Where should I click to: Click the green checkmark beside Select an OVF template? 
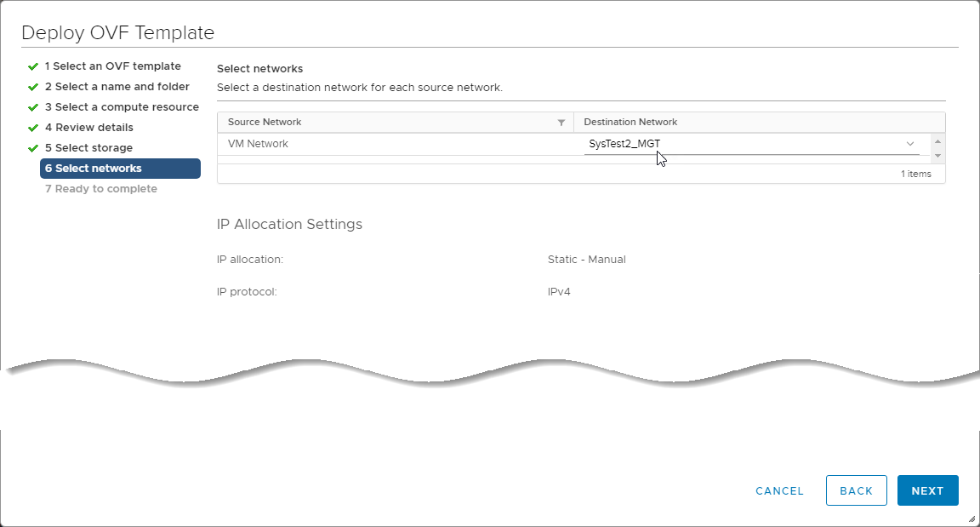click(x=33, y=66)
